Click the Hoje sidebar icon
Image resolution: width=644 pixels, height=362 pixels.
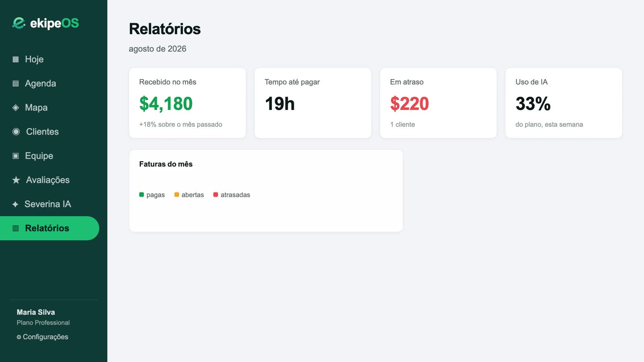click(16, 59)
